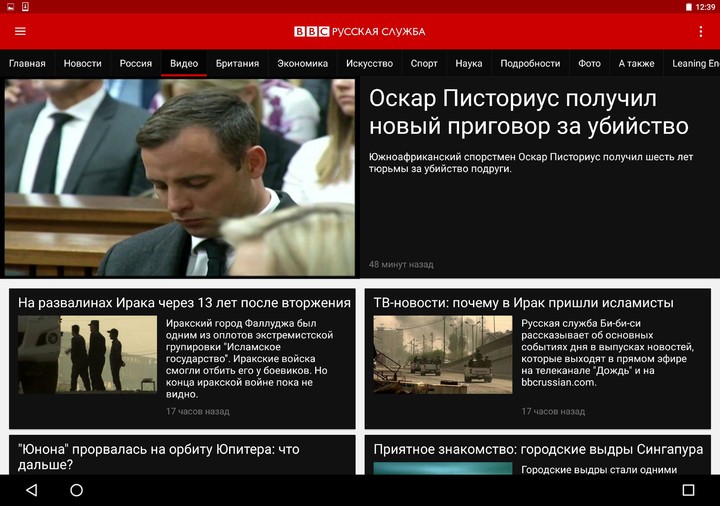The height and width of the screenshot is (506, 720).
Task: Open ТВ-новости: почему в Ирак headline
Action: coord(523,303)
